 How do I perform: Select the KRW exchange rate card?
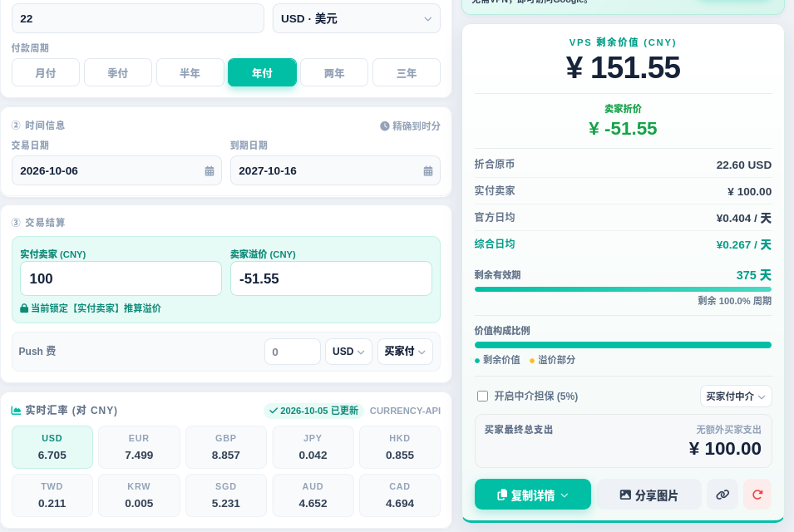pyautogui.click(x=139, y=495)
